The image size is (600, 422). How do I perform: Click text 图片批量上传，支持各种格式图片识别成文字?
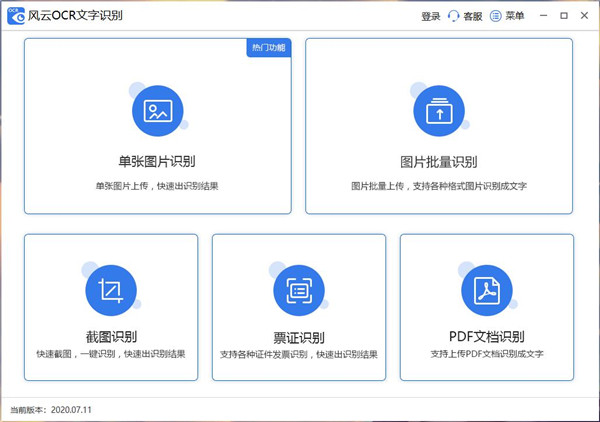tap(439, 186)
